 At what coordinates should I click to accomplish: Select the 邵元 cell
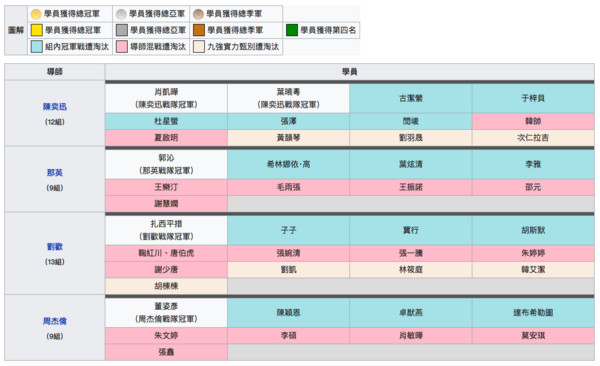click(x=533, y=187)
